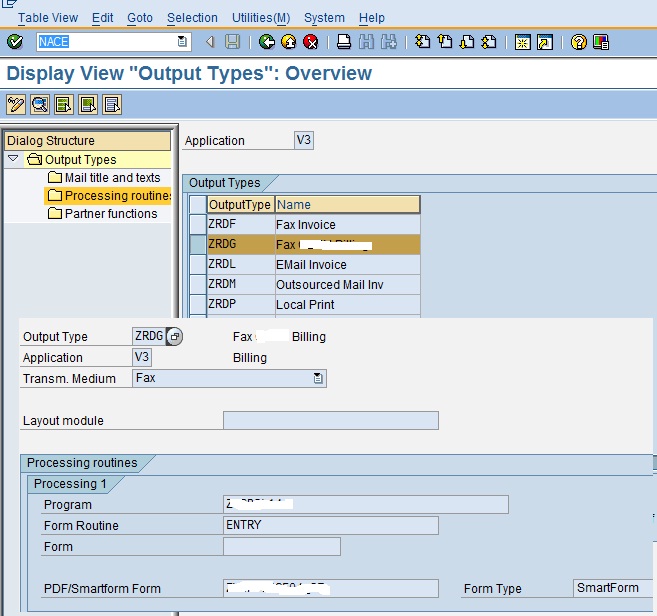Click the Application V3 field at top
The image size is (657, 616).
(304, 140)
